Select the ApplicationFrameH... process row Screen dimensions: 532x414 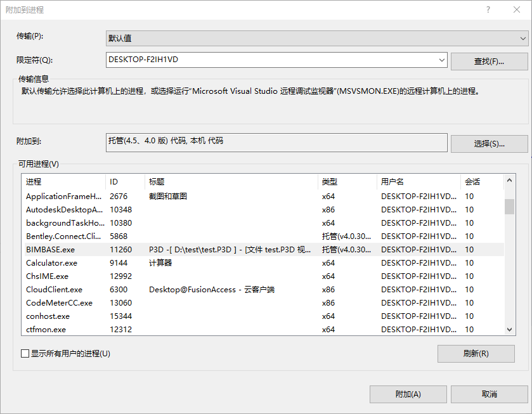[x=263, y=197]
